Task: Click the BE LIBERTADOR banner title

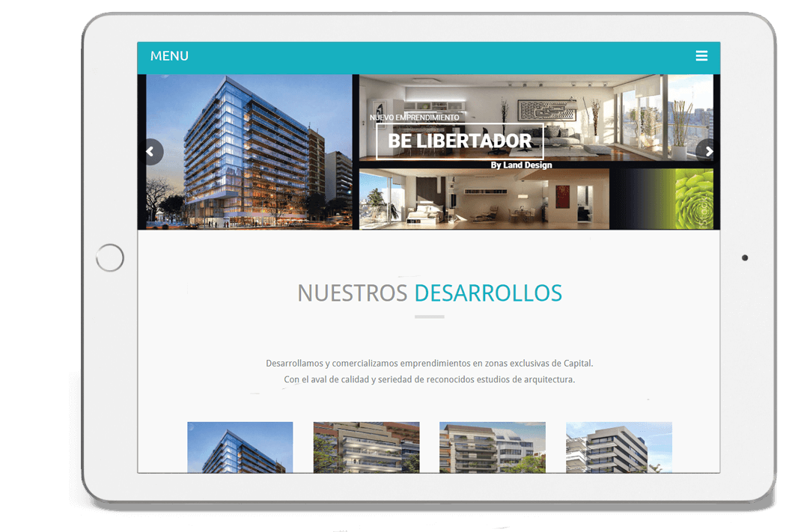Action: tap(460, 141)
